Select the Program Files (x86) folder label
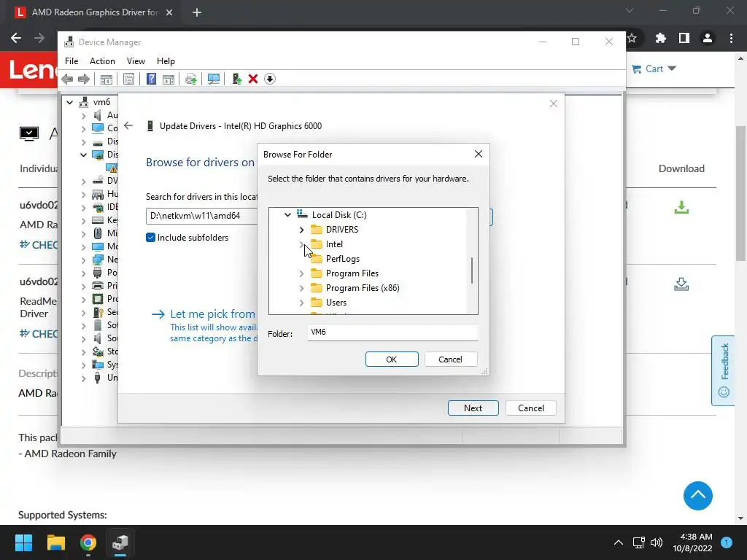The height and width of the screenshot is (560, 747). (x=363, y=288)
